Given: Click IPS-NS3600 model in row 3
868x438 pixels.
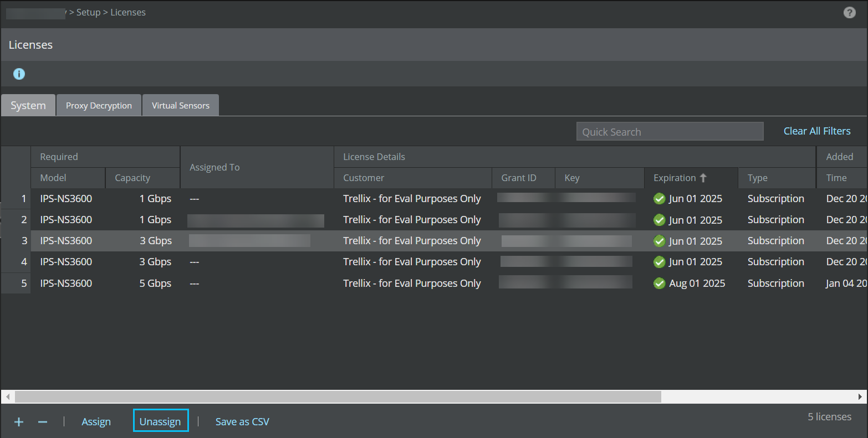Looking at the screenshot, I should click(66, 241).
